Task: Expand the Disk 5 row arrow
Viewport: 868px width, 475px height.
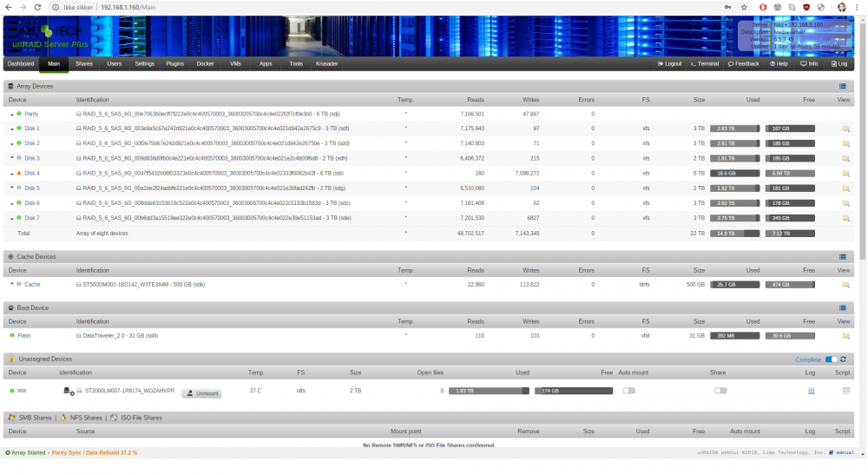Action: pos(11,188)
